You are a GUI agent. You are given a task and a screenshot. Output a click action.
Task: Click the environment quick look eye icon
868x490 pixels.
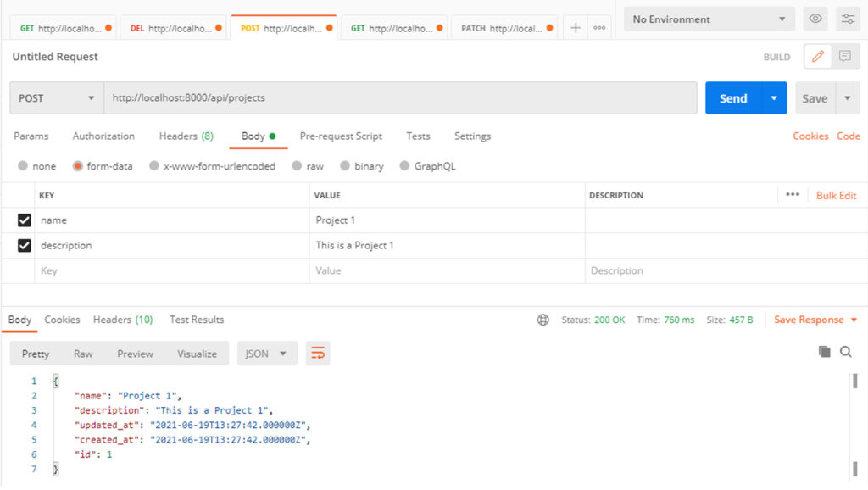click(x=815, y=19)
